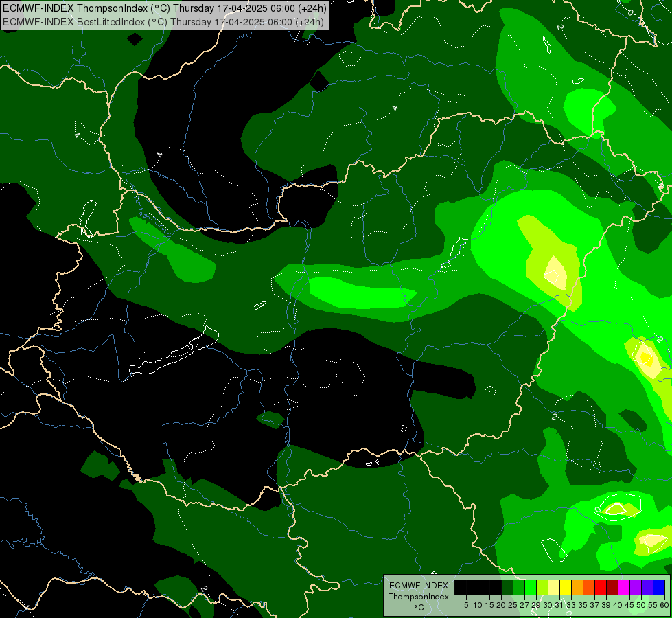This screenshot has height=618, width=672.
Task: Click the °C unit label in the legend
Action: pos(419,607)
